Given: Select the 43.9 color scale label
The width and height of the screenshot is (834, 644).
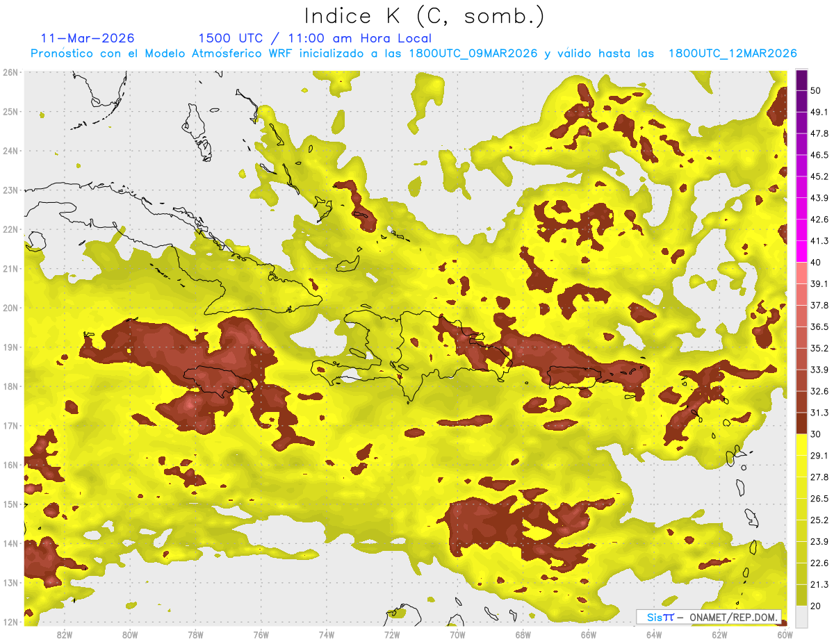Looking at the screenshot, I should tap(819, 198).
